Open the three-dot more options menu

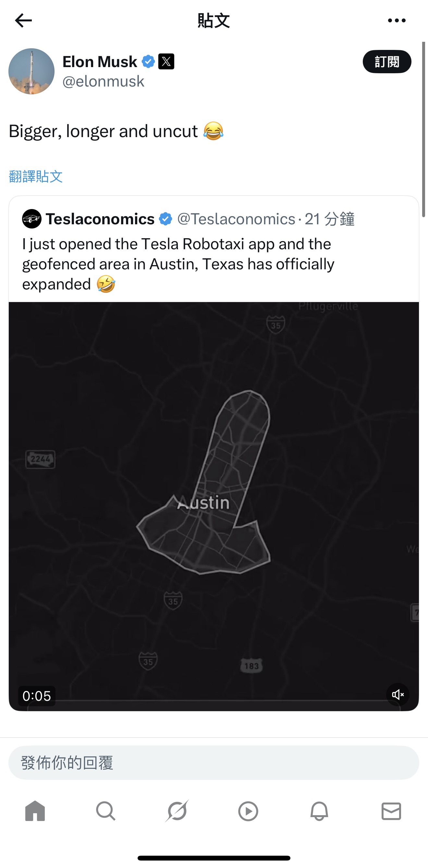coord(397,20)
